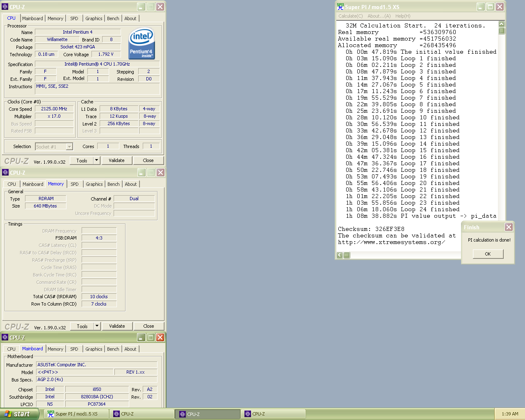The height and width of the screenshot is (420, 525).
Task: Click the Chipset model value i850
Action: (97, 389)
